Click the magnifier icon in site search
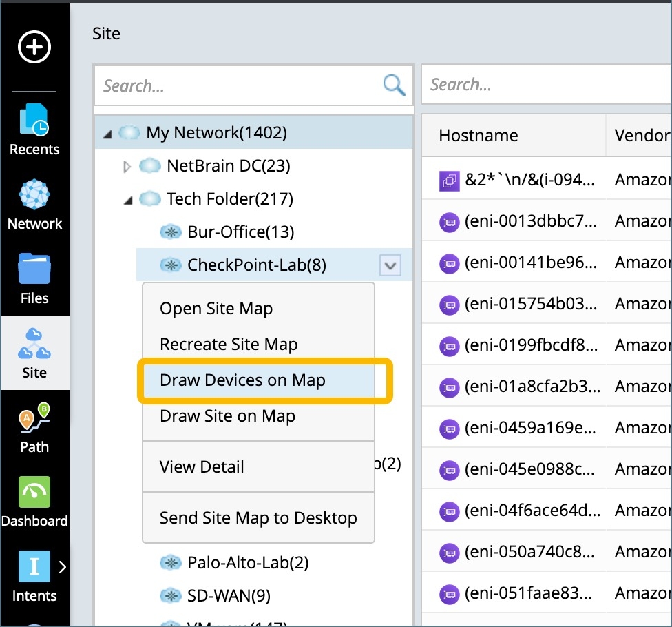The image size is (672, 627). 395,85
